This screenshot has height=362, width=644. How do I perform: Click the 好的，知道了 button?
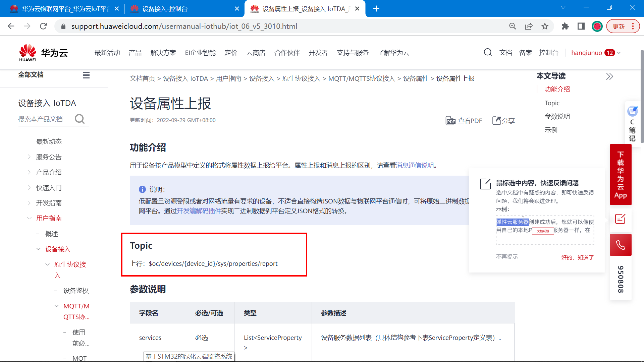click(578, 257)
